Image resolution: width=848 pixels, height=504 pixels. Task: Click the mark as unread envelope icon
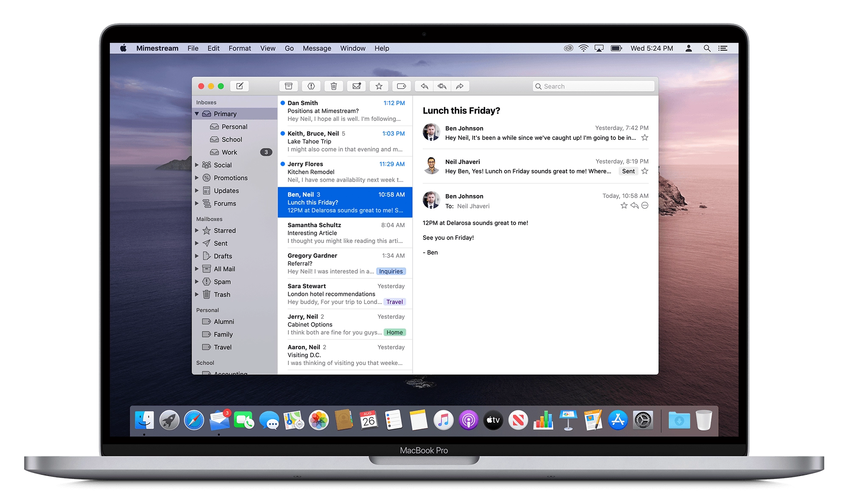pyautogui.click(x=357, y=86)
